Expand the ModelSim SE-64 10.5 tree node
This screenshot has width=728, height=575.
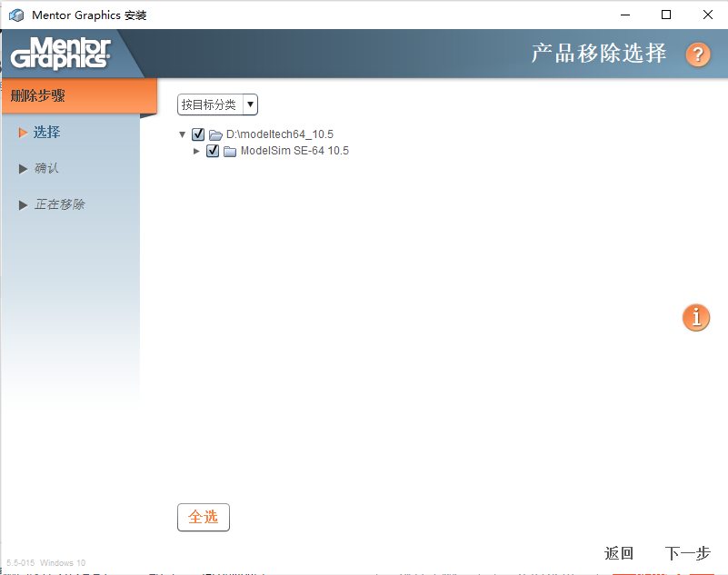pos(196,151)
